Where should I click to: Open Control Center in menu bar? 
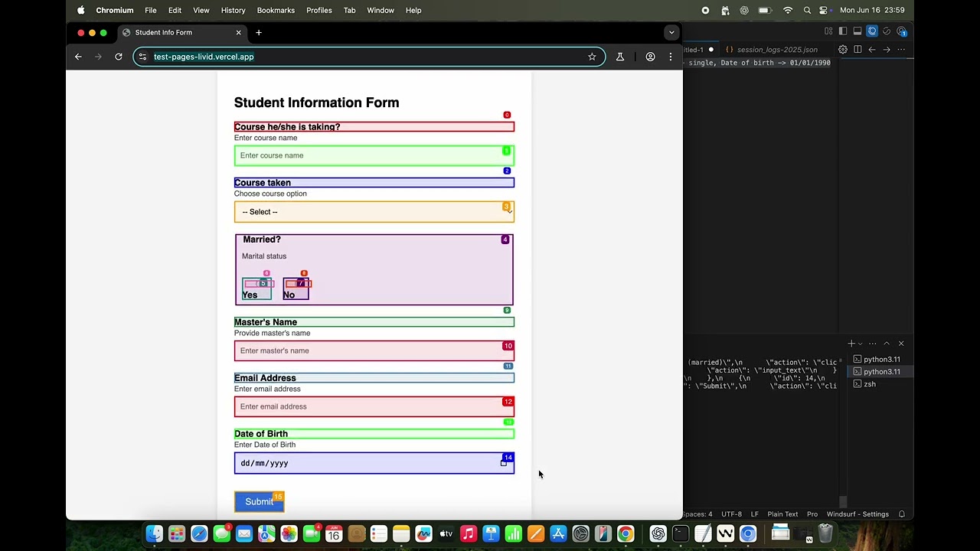[x=824, y=10]
